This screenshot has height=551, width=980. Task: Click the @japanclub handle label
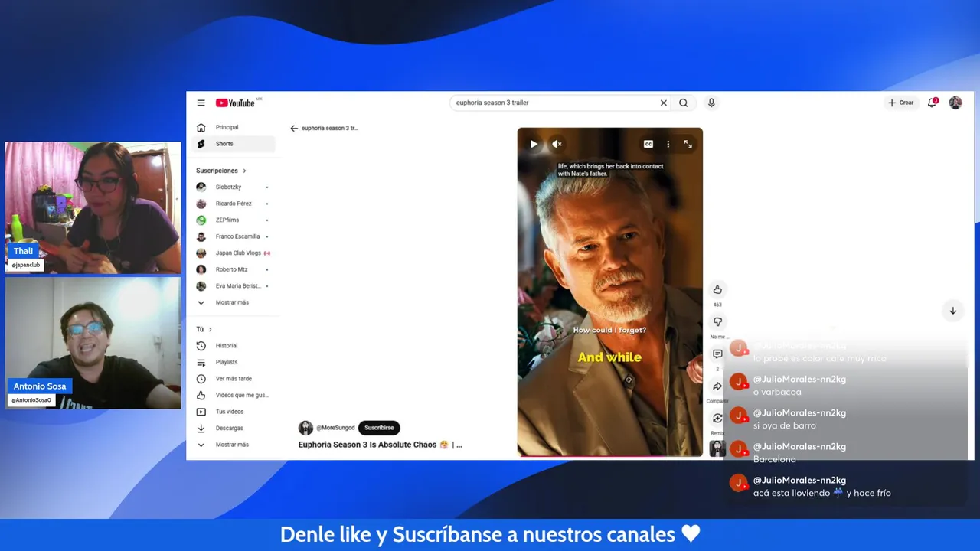[26, 265]
